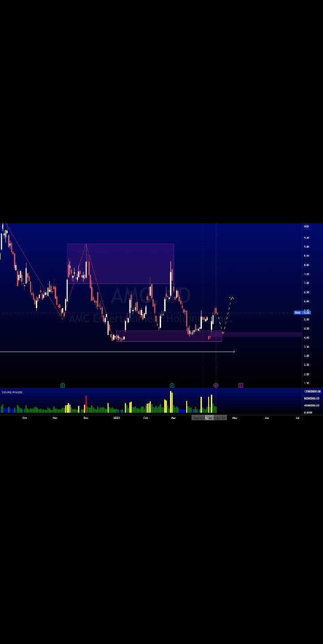
Task: Click the Jun label on time axis
Action: (266, 418)
